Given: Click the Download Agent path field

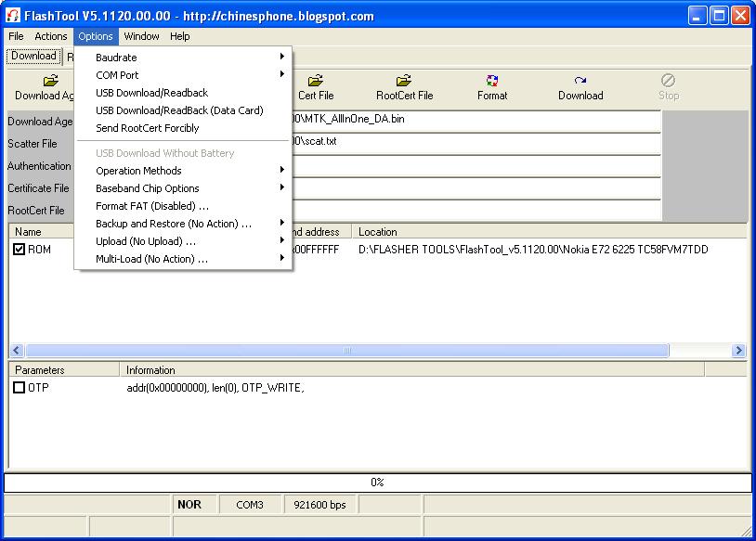Looking at the screenshot, I should click(x=476, y=120).
